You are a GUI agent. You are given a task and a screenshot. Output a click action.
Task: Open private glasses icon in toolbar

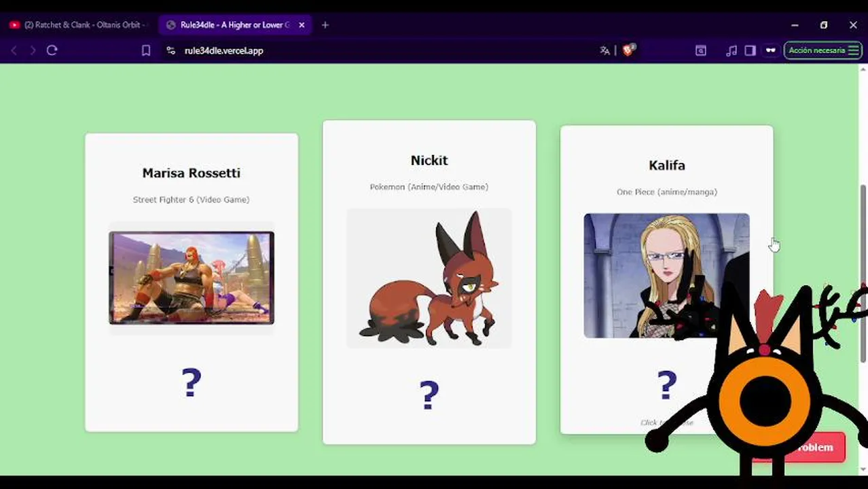[770, 50]
